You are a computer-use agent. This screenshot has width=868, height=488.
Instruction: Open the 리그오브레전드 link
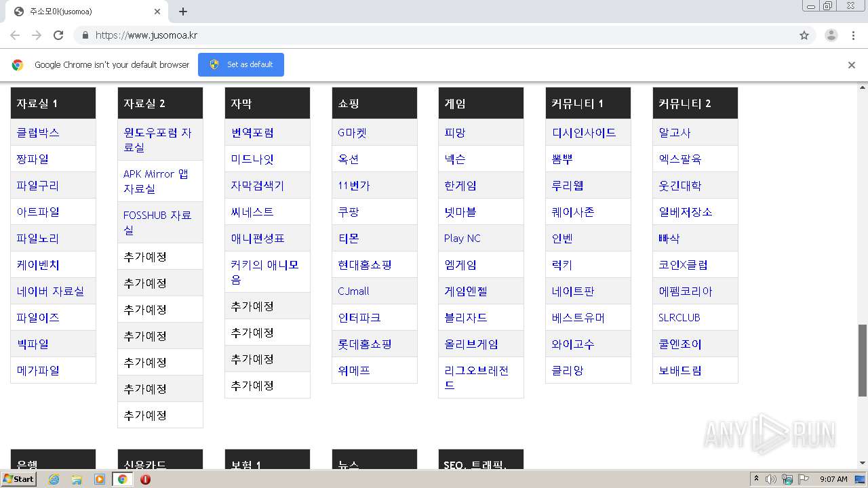tap(477, 378)
